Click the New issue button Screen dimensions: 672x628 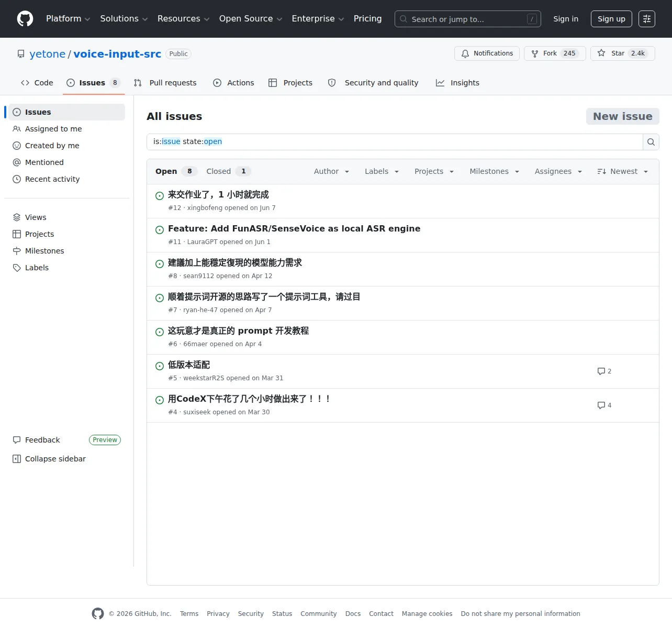[x=623, y=116]
